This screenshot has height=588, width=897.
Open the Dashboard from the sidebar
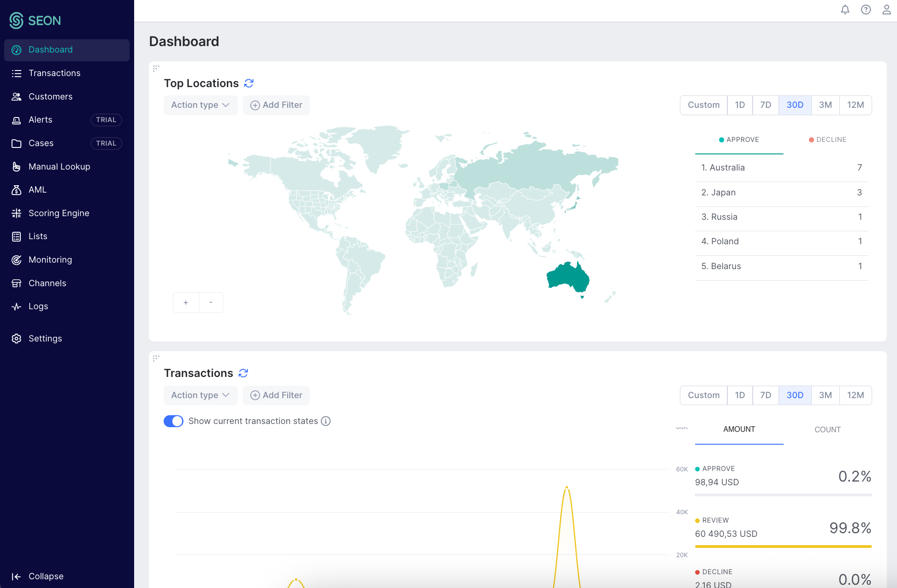[x=50, y=49]
